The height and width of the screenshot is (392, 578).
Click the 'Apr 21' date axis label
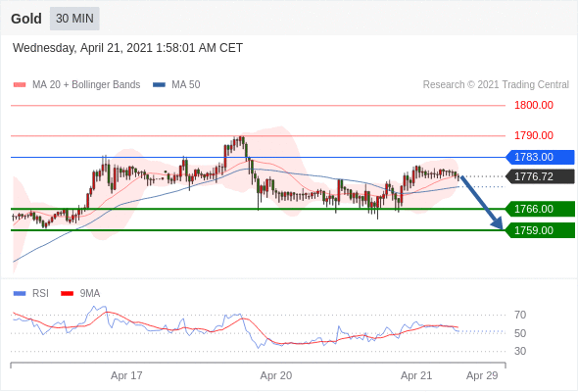pos(416,375)
